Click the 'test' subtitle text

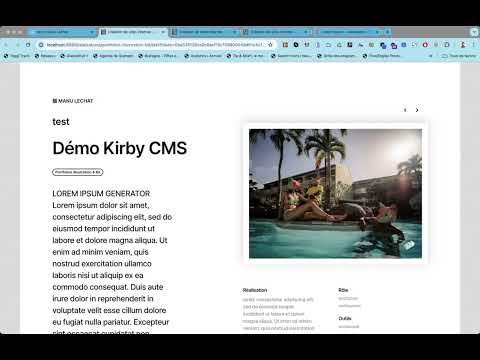pyautogui.click(x=61, y=122)
